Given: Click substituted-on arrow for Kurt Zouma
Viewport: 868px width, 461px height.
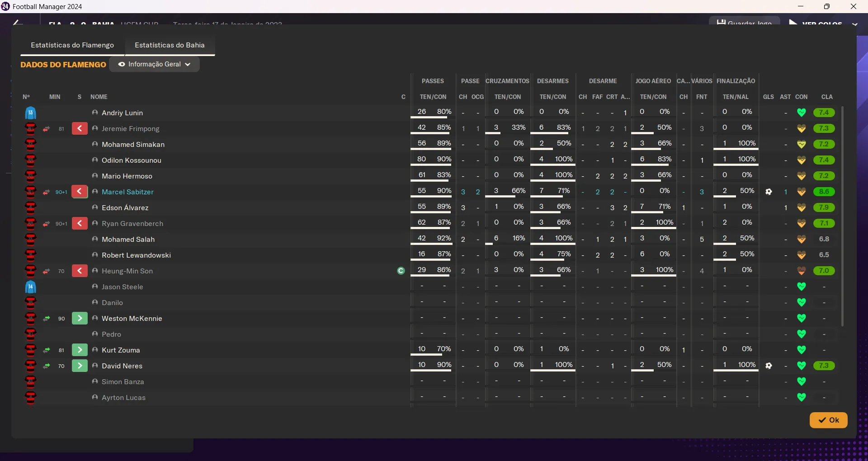Looking at the screenshot, I should [x=80, y=350].
